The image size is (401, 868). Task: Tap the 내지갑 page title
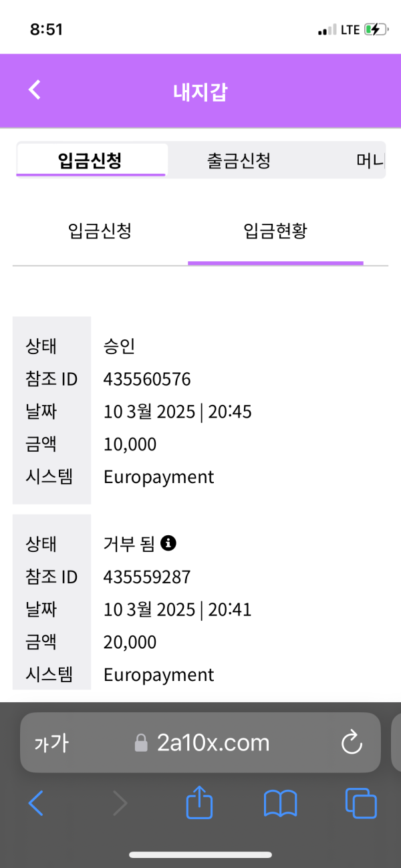pyautogui.click(x=200, y=91)
